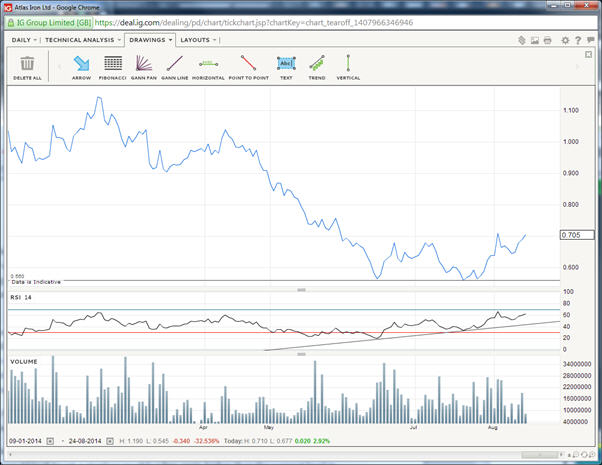This screenshot has width=602, height=465.
Task: Pick the Gann Fan tool
Action: pos(144,64)
